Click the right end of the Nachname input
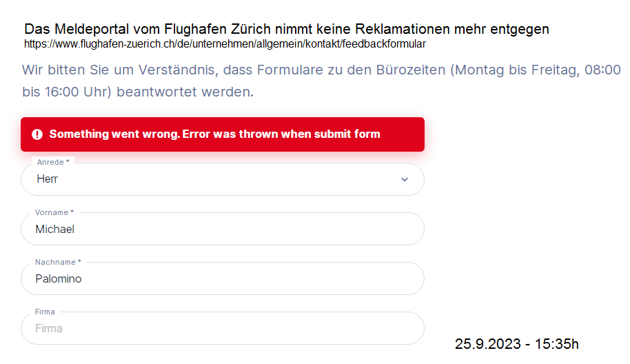 tap(407, 279)
